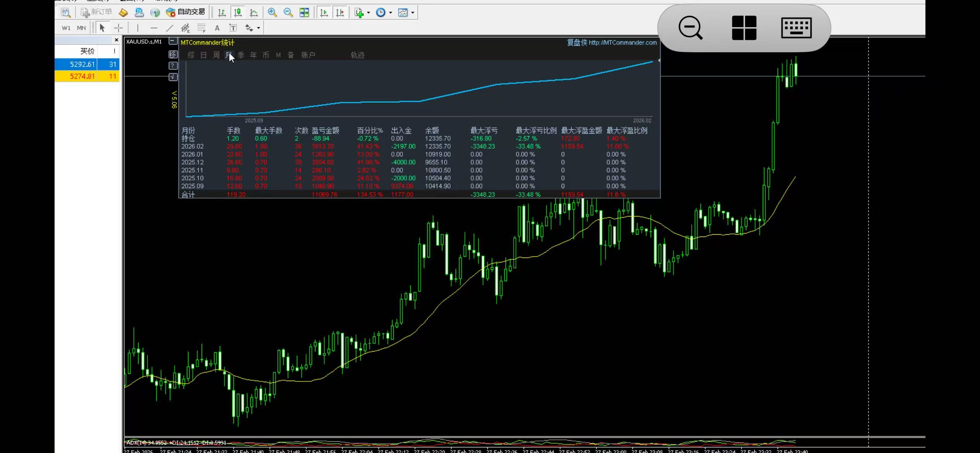Select the Crosshair cursor tool
The width and height of the screenshot is (980, 453).
coord(118,28)
